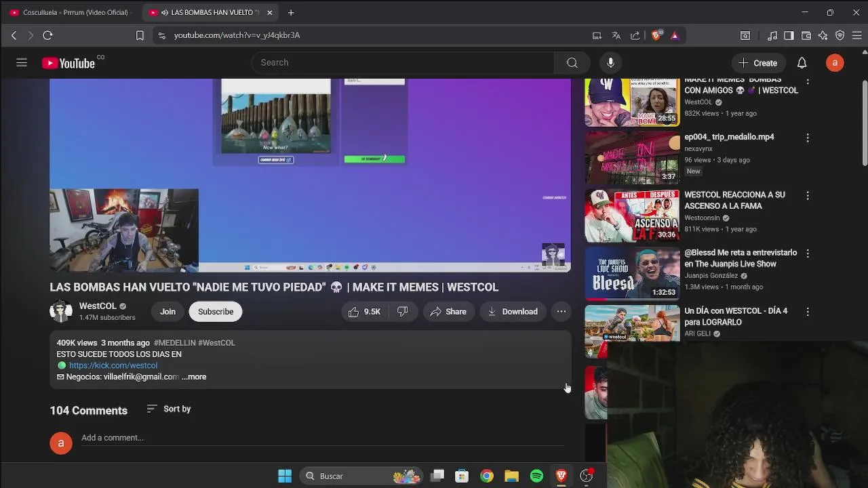The width and height of the screenshot is (868, 488).
Task: Open WESTCOL REACCIONA A SU ASCENSO thumbnail
Action: (632, 216)
